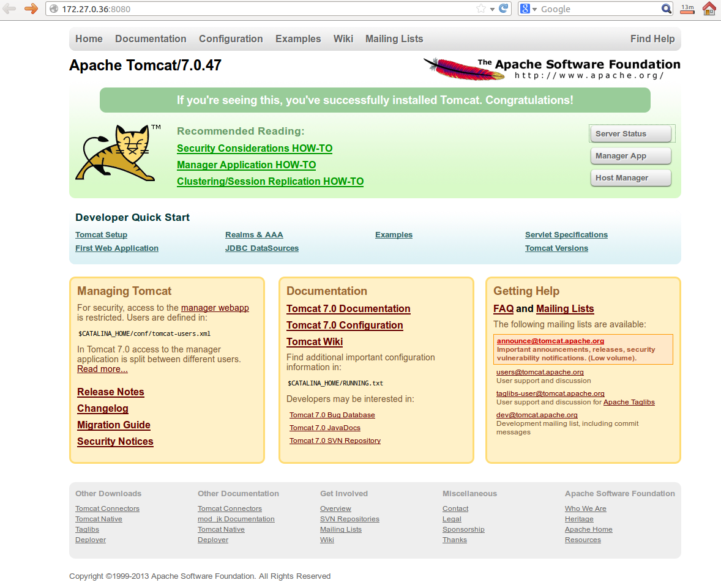The height and width of the screenshot is (588, 721).
Task: Open the Changelog link
Action: 103,409
